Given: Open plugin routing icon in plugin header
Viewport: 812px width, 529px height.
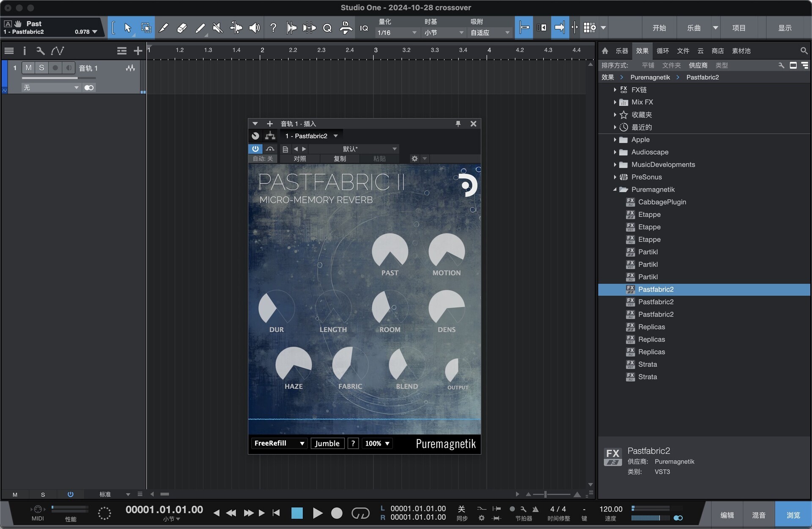Looking at the screenshot, I should click(270, 136).
